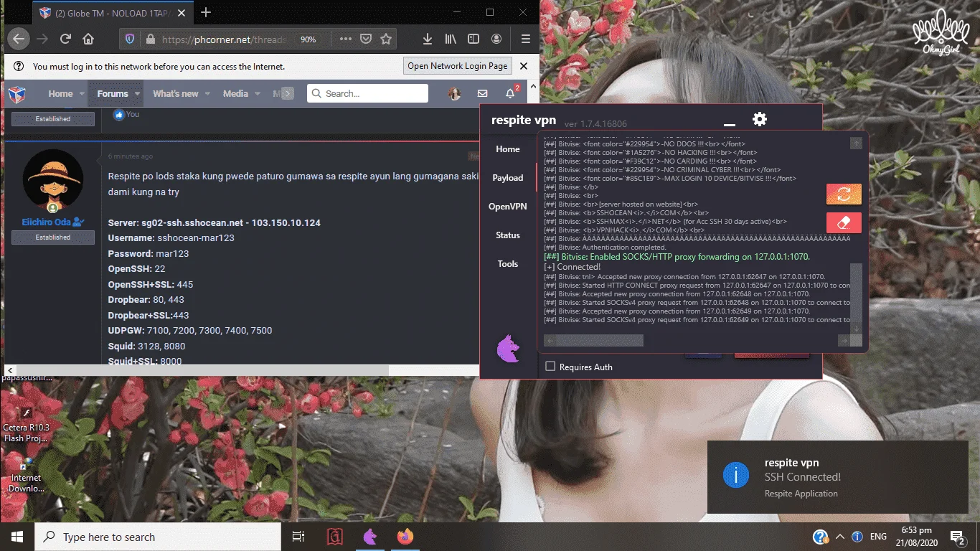Open forum alerts bell with 2 notifications
This screenshot has height=551, width=980.
coord(510,93)
